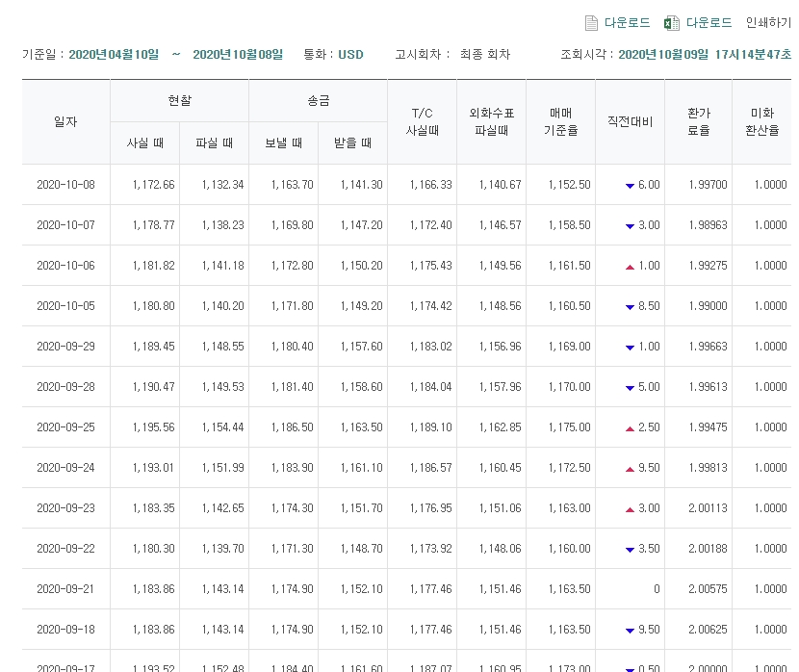The height and width of the screenshot is (672, 799).
Task: Click the 2.00113 rate value
Action: pyautogui.click(x=708, y=508)
